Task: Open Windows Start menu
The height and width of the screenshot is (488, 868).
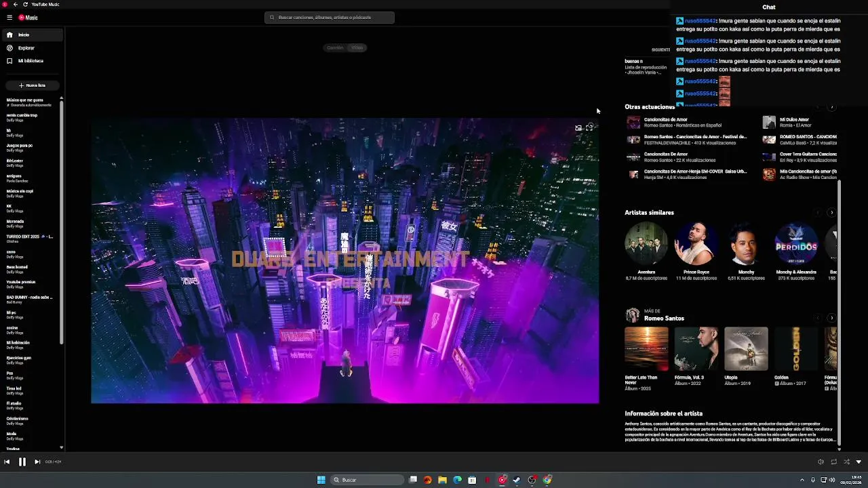Action: coord(321,480)
